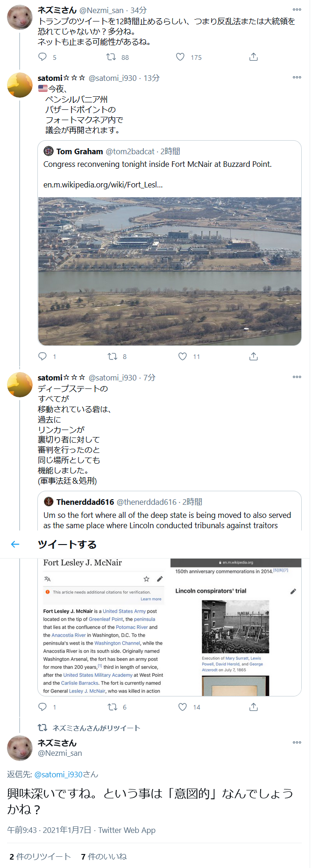312x868 pixels.
Task: Click the back arrow beside ツイートする
Action: [15, 544]
